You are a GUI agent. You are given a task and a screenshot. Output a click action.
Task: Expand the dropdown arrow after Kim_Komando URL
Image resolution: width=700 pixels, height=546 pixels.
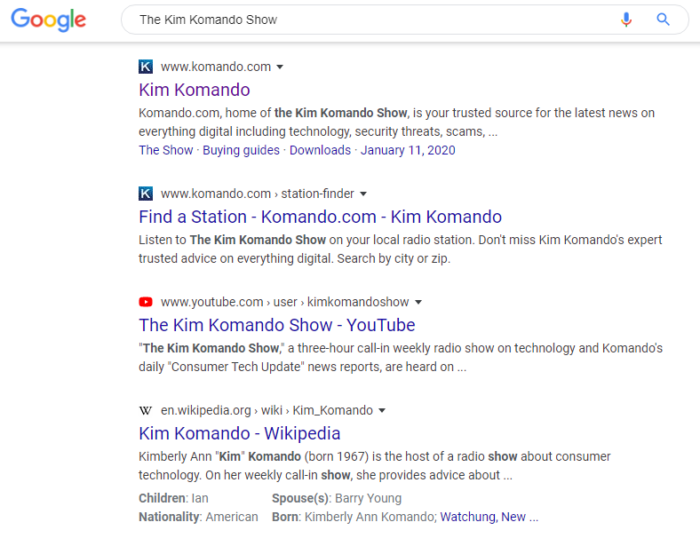[382, 411]
